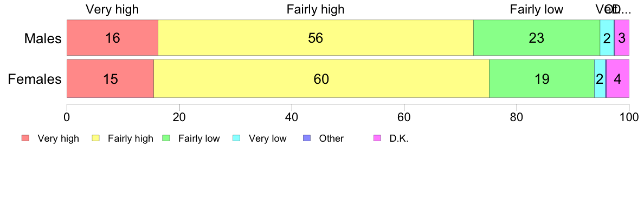This screenshot has height=199, width=644.
Task: Click the blue Other legend swatch
Action: 307,138
